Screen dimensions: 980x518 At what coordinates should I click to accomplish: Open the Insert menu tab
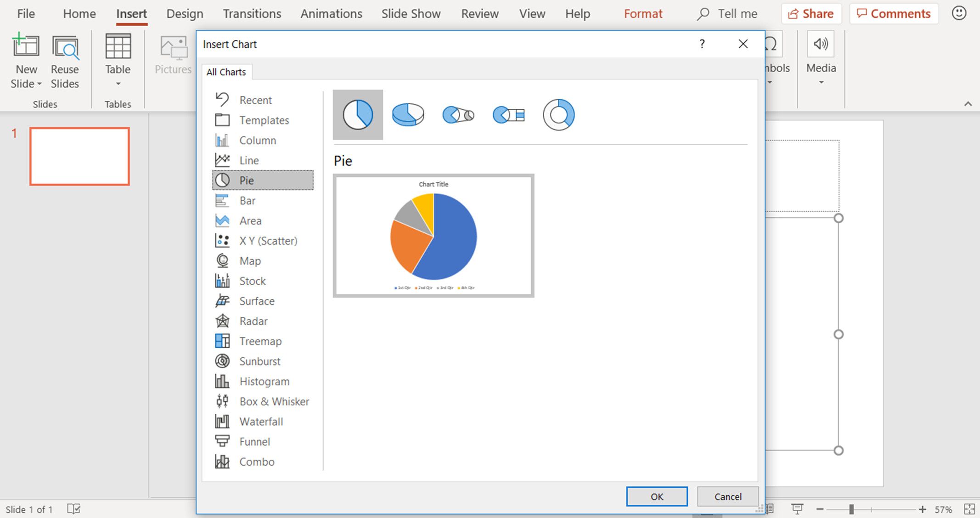tap(130, 14)
